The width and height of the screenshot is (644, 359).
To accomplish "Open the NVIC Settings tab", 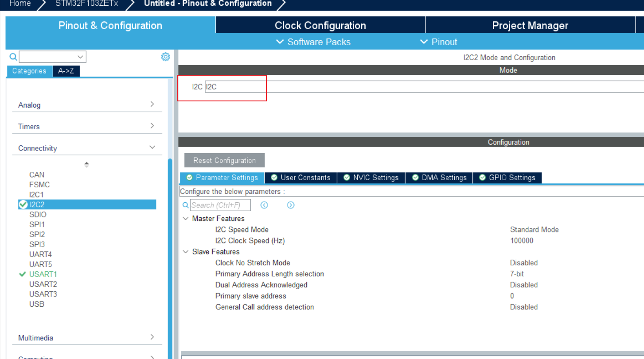I will [x=371, y=178].
